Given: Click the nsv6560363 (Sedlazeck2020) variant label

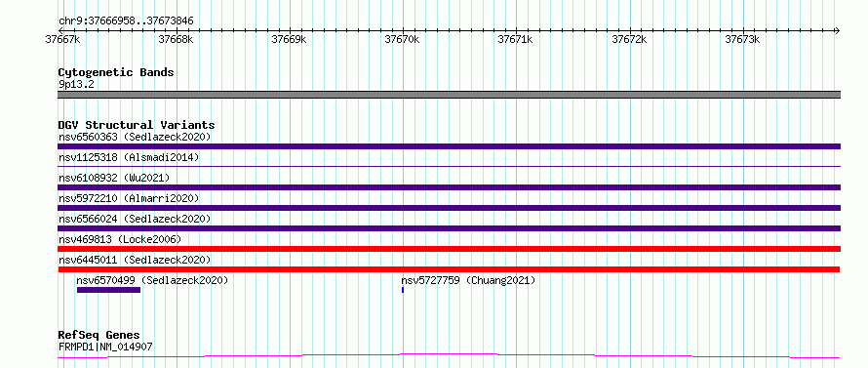Looking at the screenshot, I should [x=135, y=137].
